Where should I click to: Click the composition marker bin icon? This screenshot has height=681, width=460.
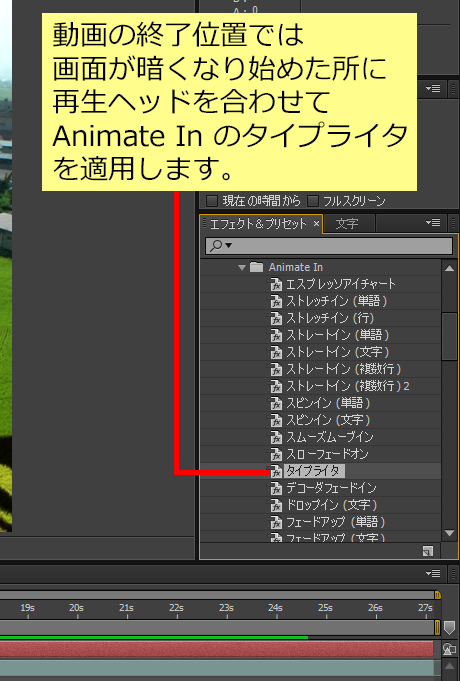[x=449, y=628]
